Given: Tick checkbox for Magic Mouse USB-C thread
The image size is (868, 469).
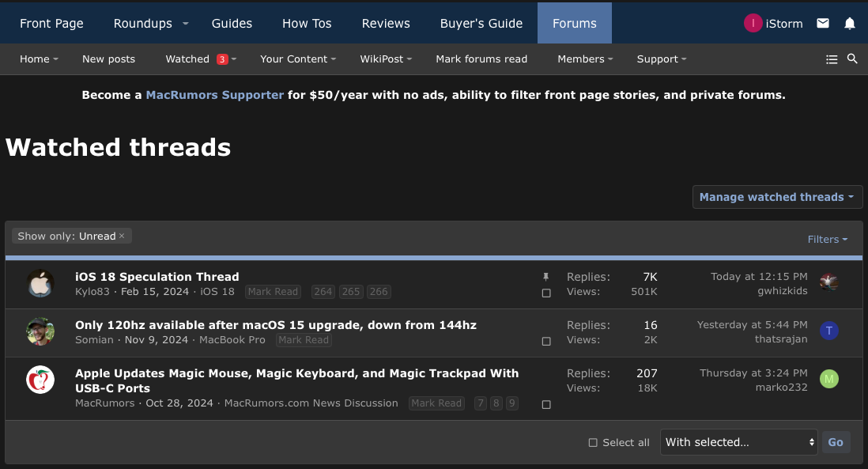Looking at the screenshot, I should point(546,405).
